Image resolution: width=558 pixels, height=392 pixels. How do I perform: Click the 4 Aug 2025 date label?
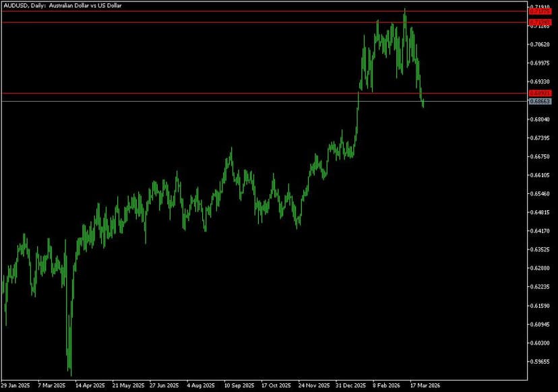pos(201,386)
